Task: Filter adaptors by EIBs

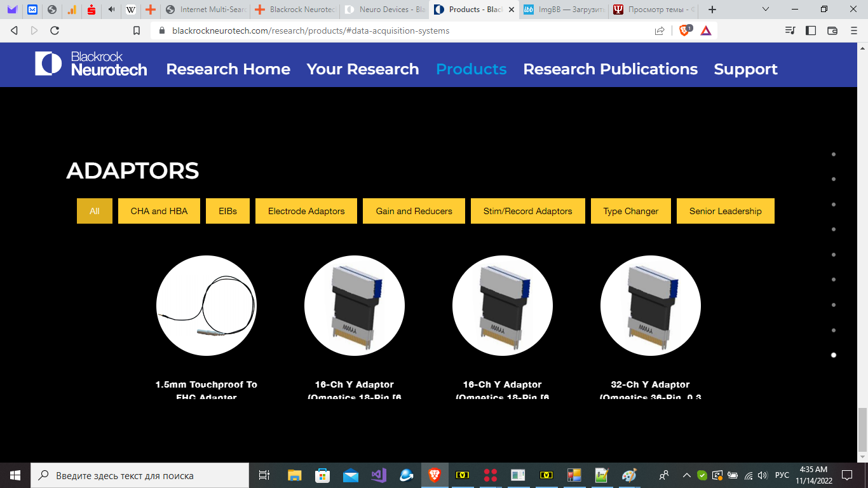Action: (227, 211)
